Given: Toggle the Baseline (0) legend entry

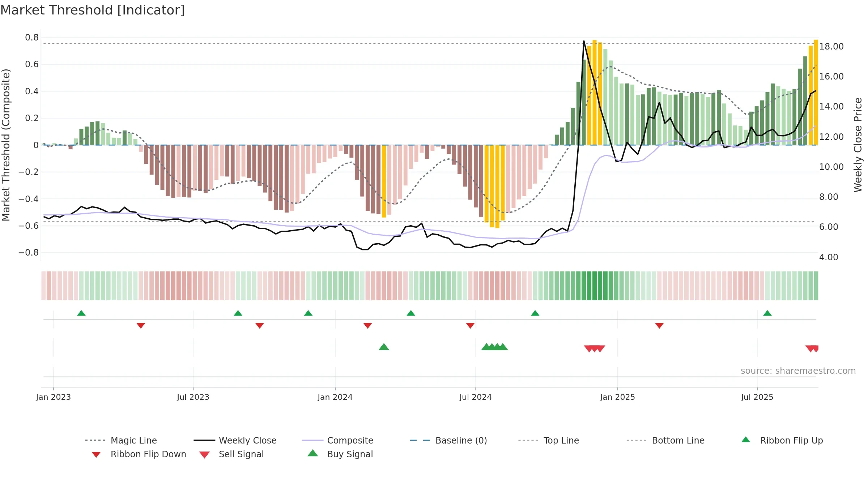Looking at the screenshot, I should (x=448, y=440).
